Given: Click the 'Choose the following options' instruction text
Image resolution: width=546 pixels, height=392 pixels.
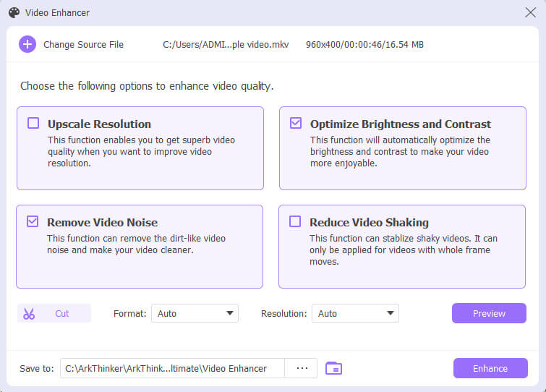Looking at the screenshot, I should [147, 86].
